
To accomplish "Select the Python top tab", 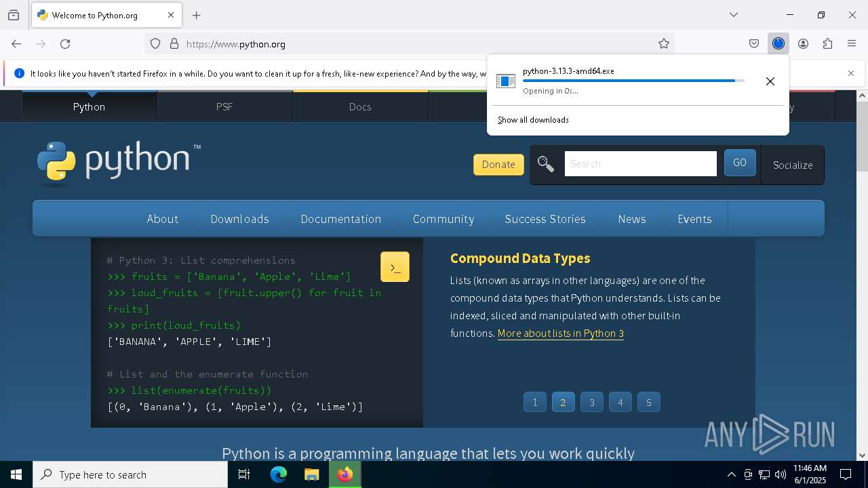I will point(89,106).
